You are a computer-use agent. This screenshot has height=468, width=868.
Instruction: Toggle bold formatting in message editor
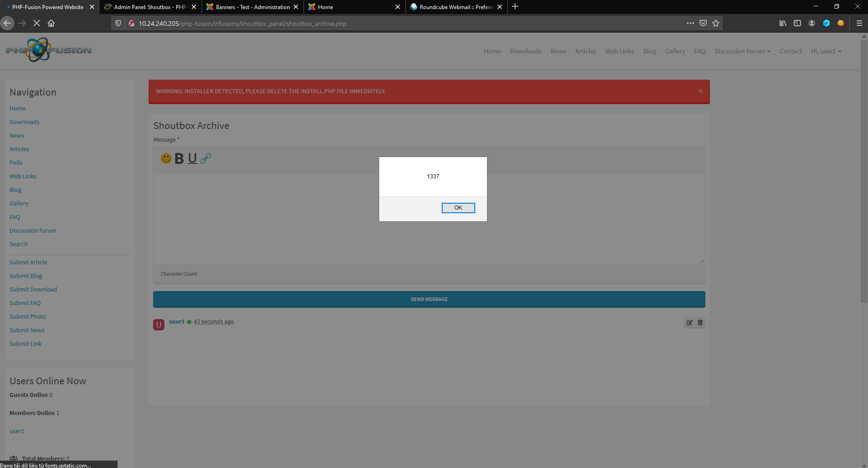click(x=179, y=158)
